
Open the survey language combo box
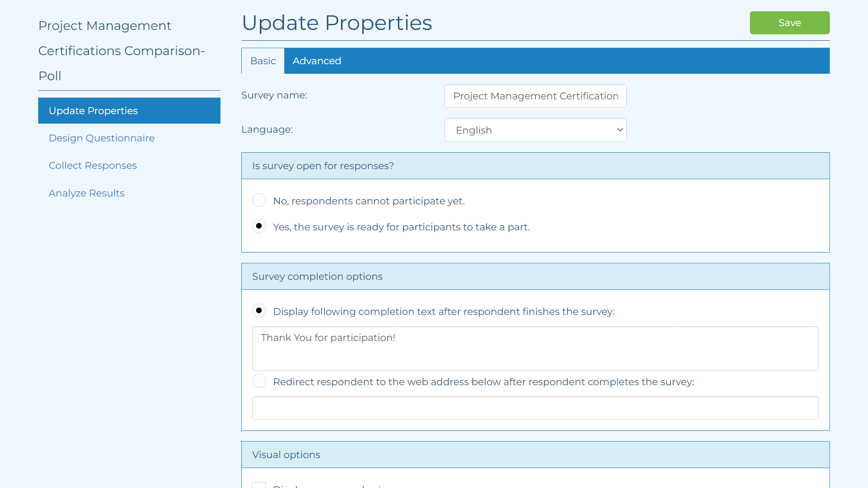(x=535, y=130)
